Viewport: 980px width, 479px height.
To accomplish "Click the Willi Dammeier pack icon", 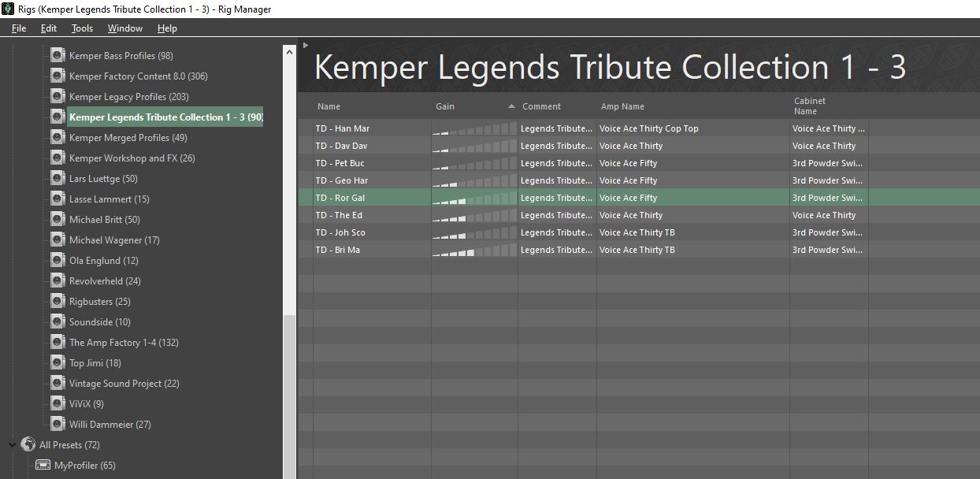I will pos(57,425).
